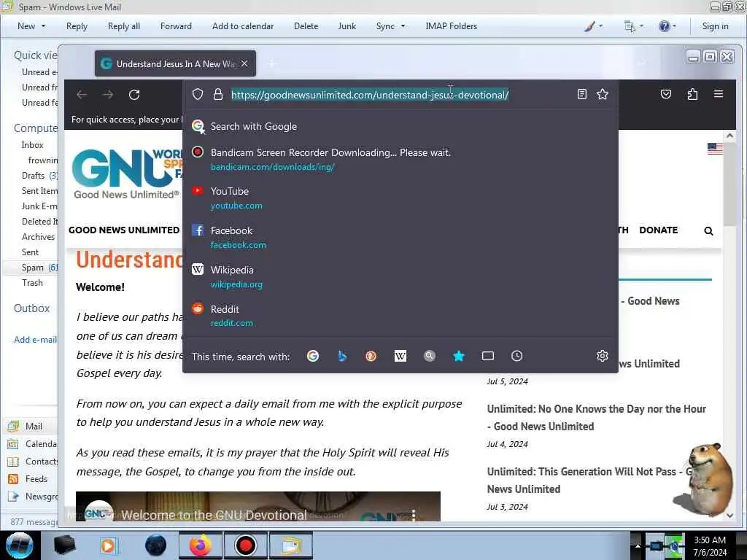This screenshot has width=747, height=560.
Task: Click Firefox icon in the taskbar
Action: click(200, 545)
